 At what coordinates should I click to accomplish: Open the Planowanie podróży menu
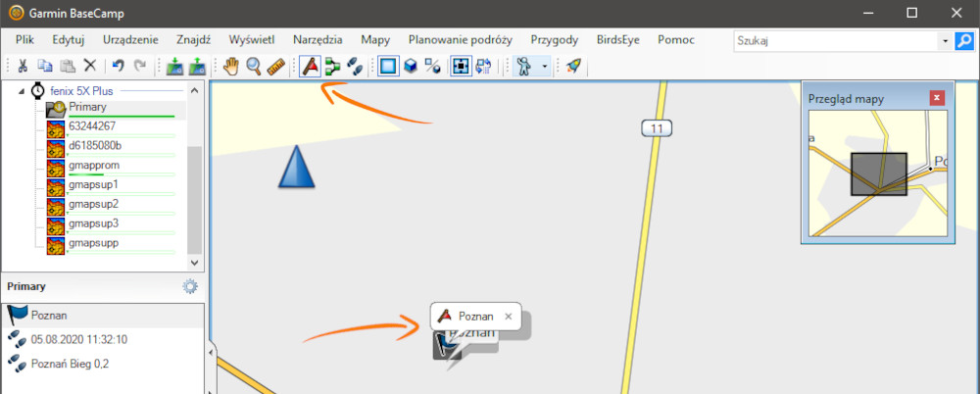(461, 40)
